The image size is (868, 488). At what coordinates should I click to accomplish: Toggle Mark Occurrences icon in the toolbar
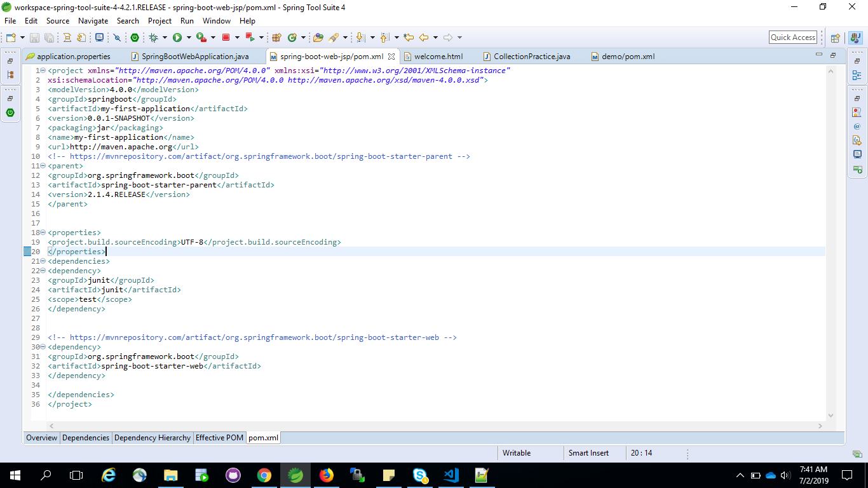point(116,37)
